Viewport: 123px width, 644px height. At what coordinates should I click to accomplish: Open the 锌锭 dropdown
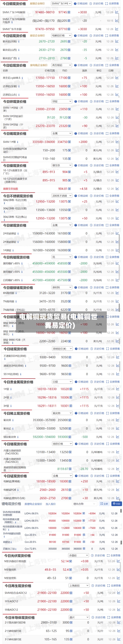click(62, 101)
